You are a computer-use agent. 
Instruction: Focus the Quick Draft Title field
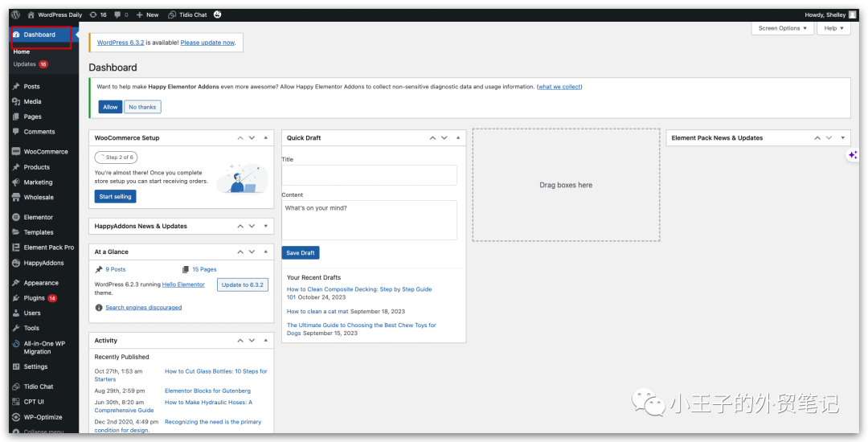coord(369,175)
